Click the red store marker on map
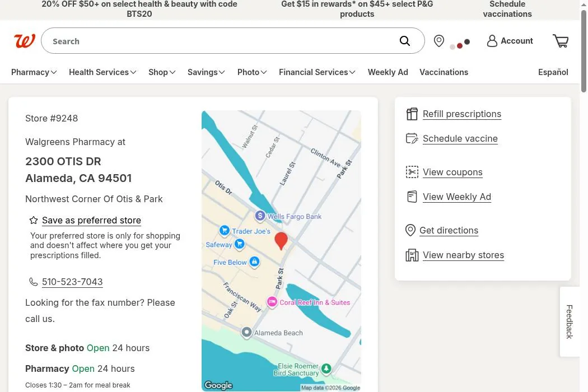The height and width of the screenshot is (392, 588). (281, 240)
